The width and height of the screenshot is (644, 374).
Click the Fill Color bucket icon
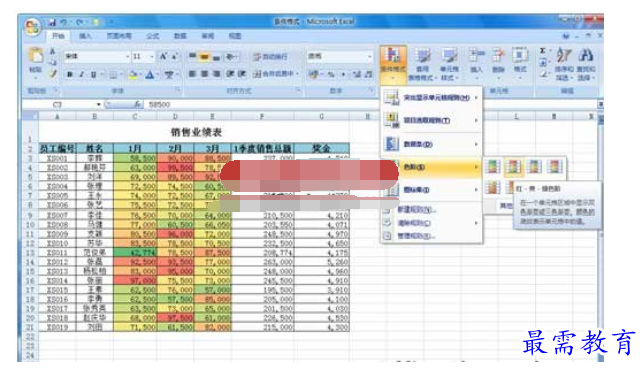coord(132,75)
